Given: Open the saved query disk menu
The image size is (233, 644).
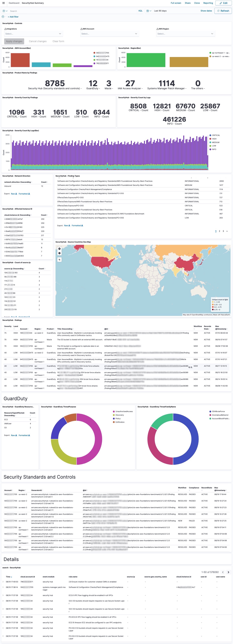Looking at the screenshot, I should click(x=5, y=11).
